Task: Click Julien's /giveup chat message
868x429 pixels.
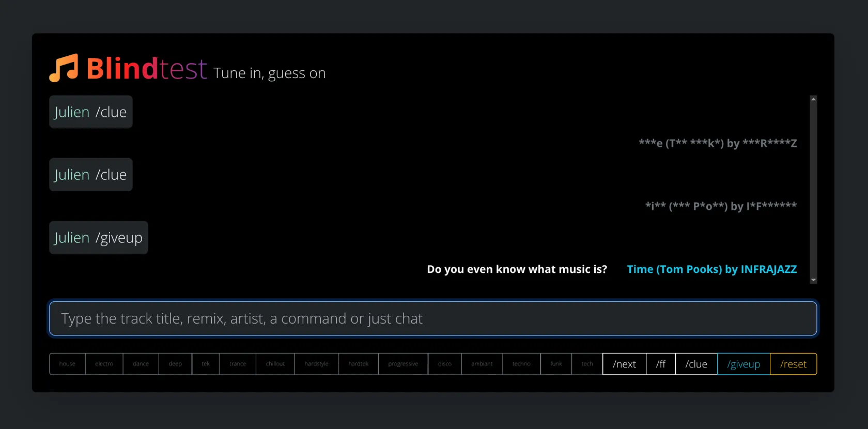Action: point(99,238)
